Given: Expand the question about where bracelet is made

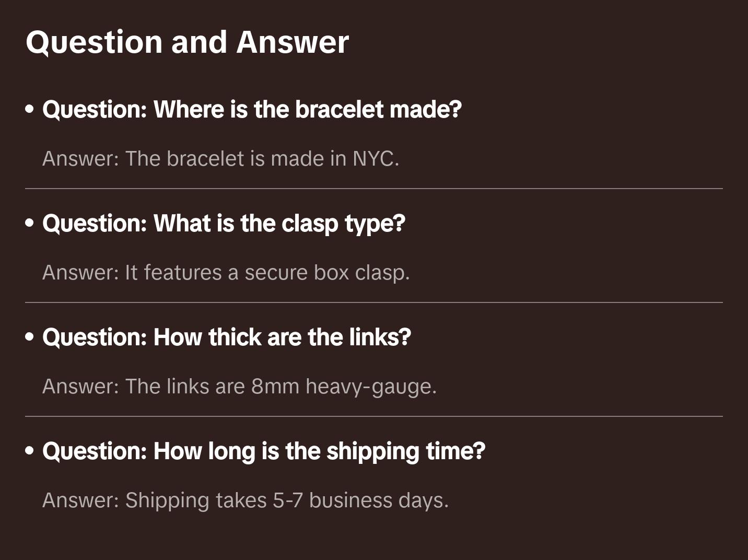Looking at the screenshot, I should coord(252,109).
